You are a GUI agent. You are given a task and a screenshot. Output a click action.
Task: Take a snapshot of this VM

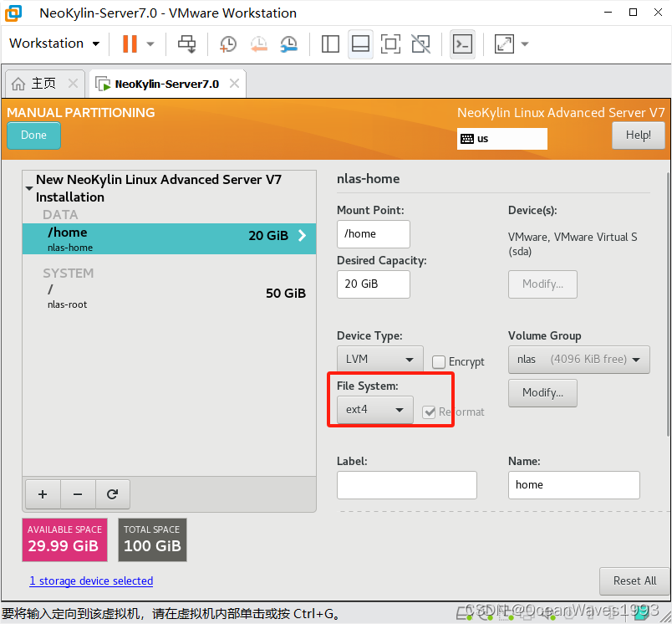coord(227,43)
